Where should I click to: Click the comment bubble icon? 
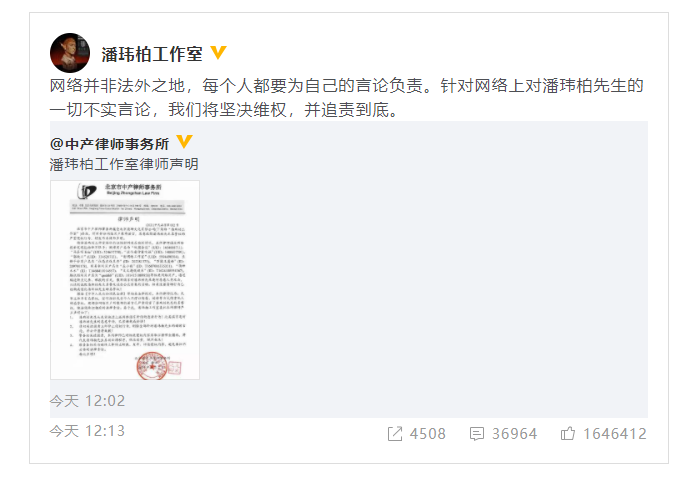click(x=477, y=434)
